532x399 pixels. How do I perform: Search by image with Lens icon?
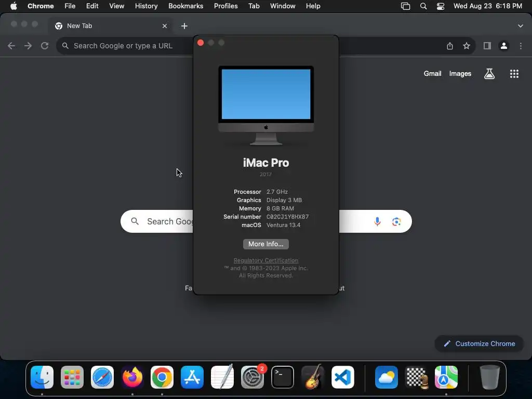tap(396, 221)
